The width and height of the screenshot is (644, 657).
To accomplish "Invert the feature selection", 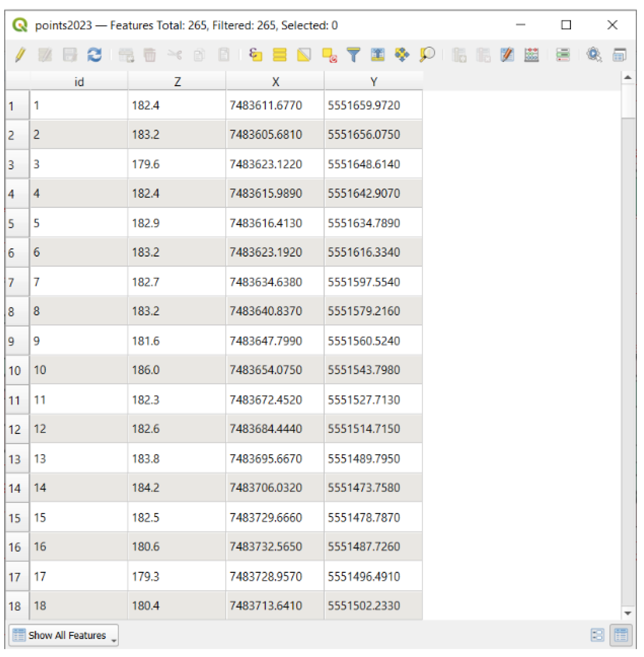I will point(304,55).
